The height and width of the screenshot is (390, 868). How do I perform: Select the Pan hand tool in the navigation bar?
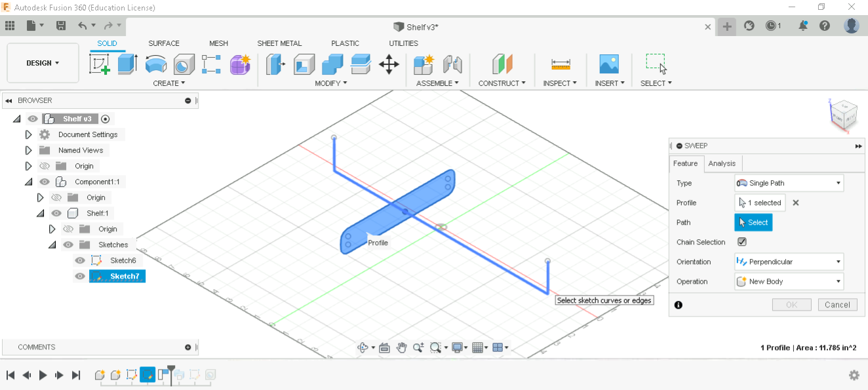pos(401,347)
